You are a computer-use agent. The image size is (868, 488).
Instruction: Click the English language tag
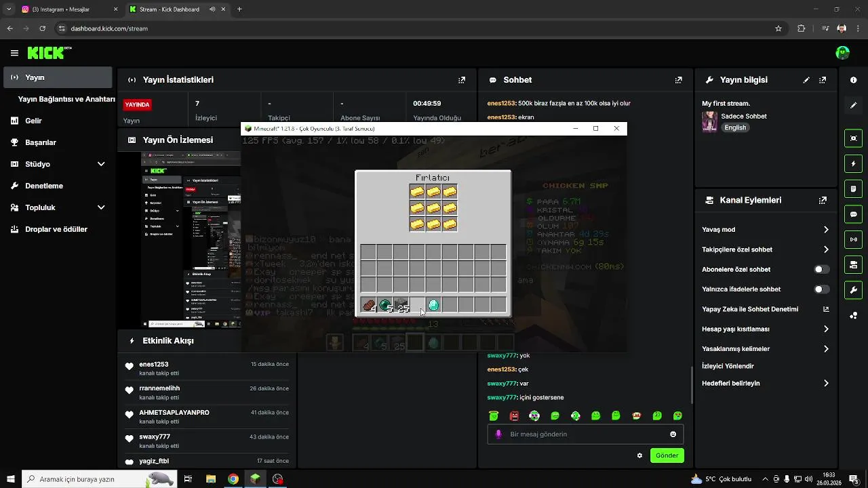[735, 127]
